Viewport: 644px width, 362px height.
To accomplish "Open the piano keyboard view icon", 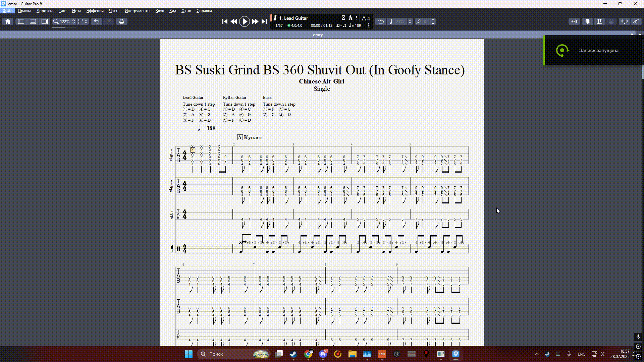I will coord(599,21).
